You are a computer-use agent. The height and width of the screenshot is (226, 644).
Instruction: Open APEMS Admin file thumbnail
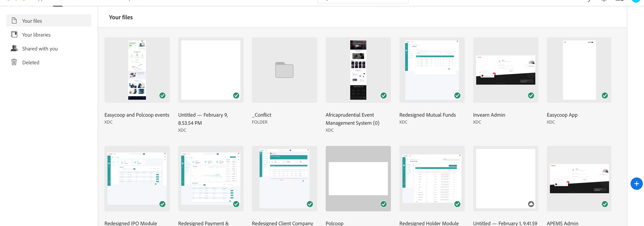pyautogui.click(x=579, y=178)
